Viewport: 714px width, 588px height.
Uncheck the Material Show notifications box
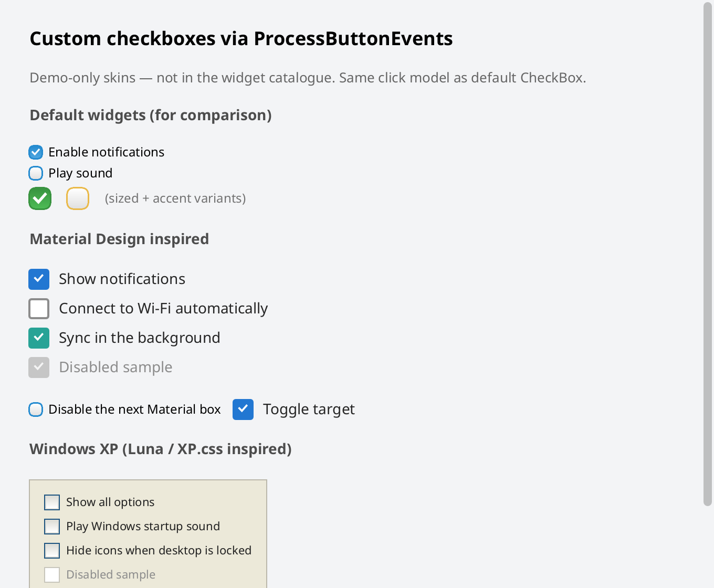pyautogui.click(x=39, y=279)
